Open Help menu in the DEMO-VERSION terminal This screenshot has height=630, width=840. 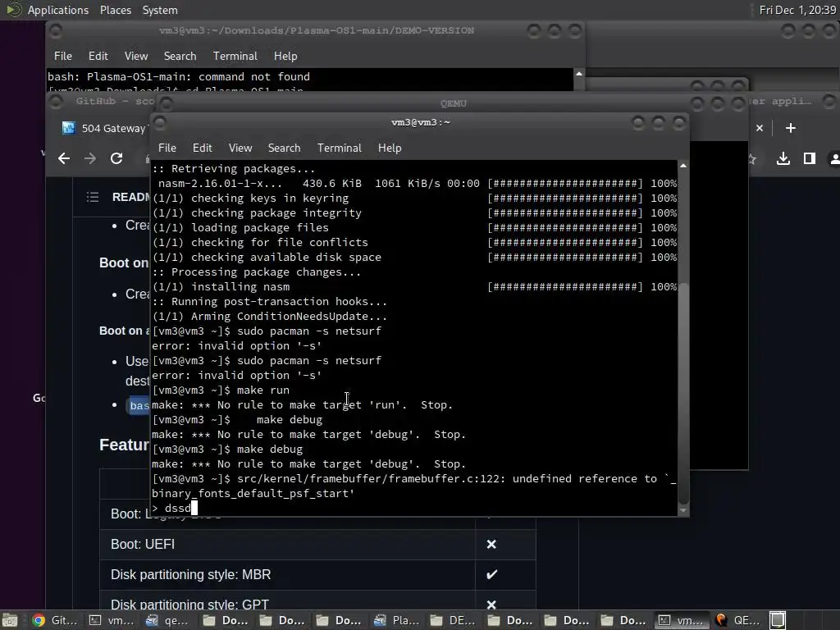click(285, 57)
